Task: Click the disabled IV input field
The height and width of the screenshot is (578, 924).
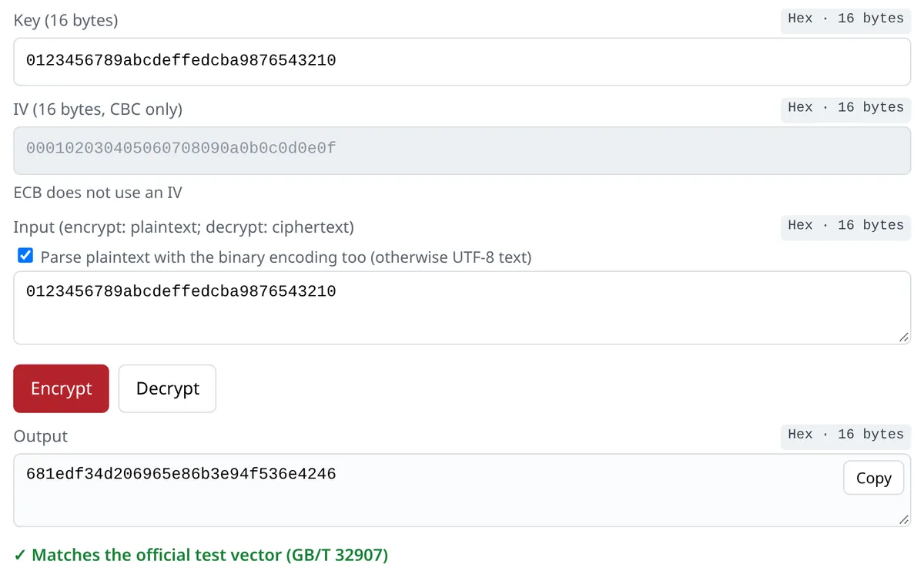Action: tap(462, 150)
